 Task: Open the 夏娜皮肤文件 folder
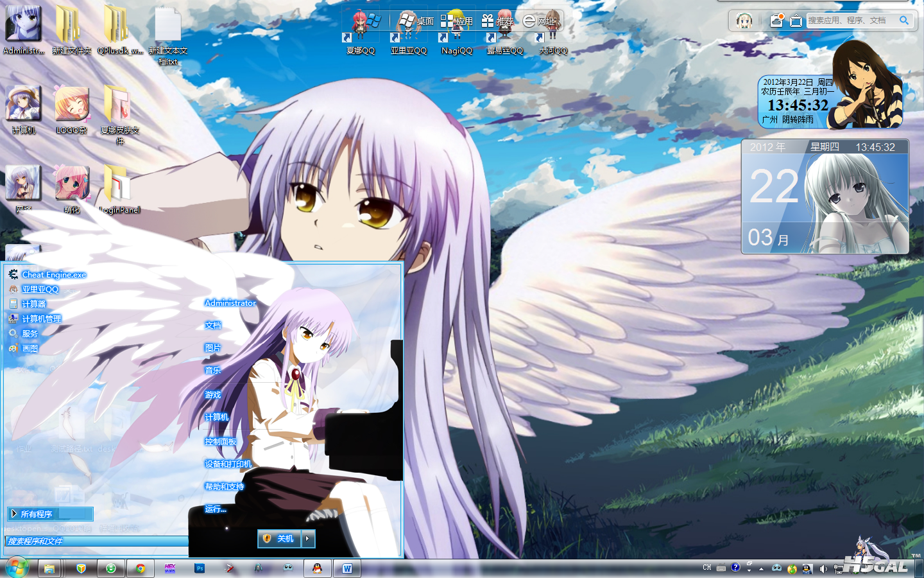pos(120,115)
